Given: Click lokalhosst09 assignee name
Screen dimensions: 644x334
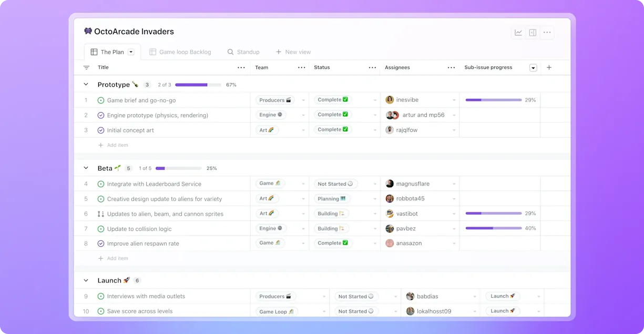Looking at the screenshot, I should click(434, 311).
